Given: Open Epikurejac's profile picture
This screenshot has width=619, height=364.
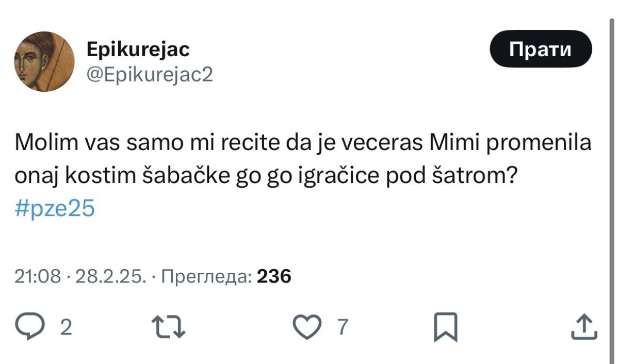Looking at the screenshot, I should 44,62.
